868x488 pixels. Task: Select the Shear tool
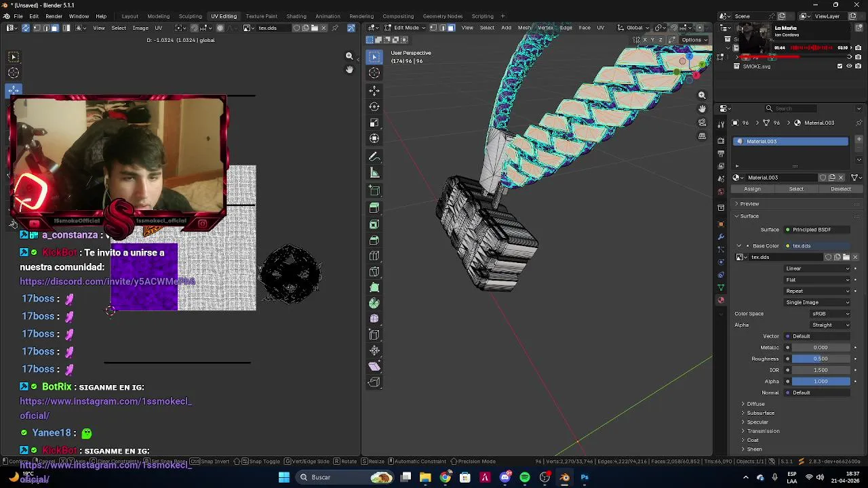374,366
